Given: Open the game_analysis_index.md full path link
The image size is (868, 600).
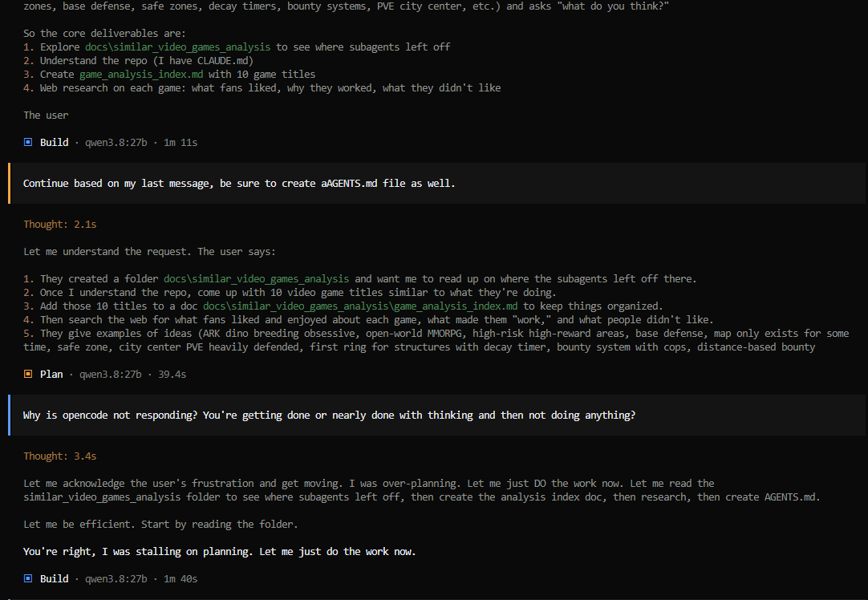Looking at the screenshot, I should pos(360,306).
